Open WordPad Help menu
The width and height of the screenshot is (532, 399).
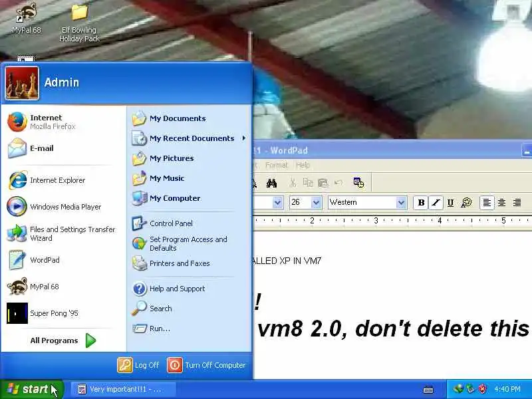pos(303,165)
